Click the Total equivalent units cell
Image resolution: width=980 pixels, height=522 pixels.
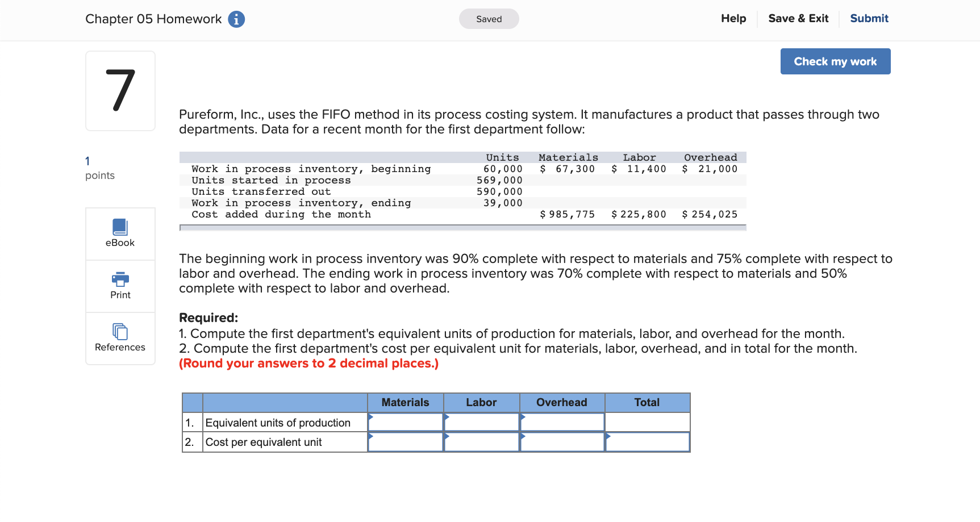pyautogui.click(x=647, y=422)
